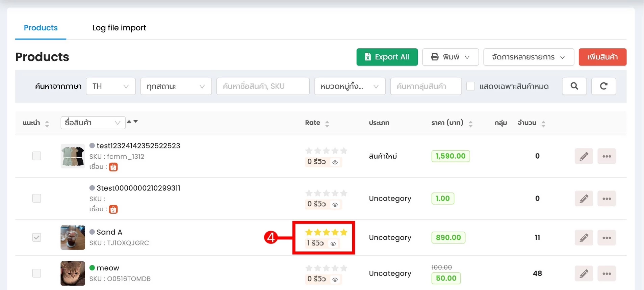View reviews eye icon for 3test000000210299311

pos(335,205)
